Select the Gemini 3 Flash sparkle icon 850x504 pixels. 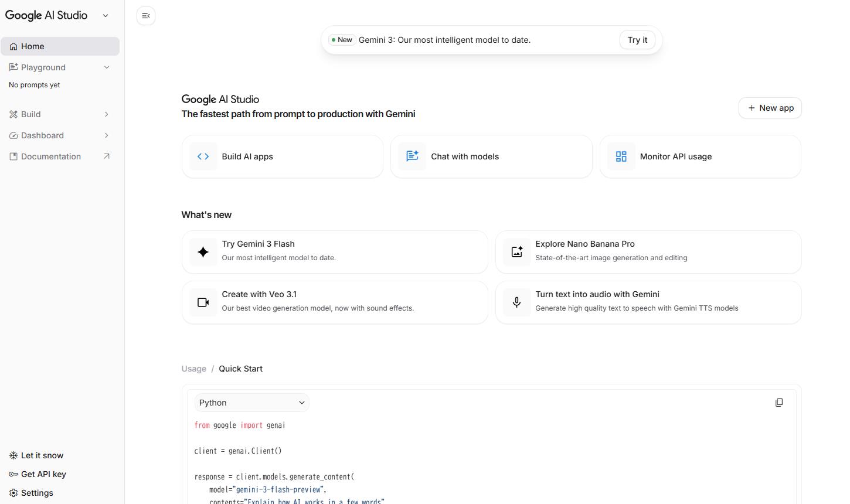click(x=203, y=252)
